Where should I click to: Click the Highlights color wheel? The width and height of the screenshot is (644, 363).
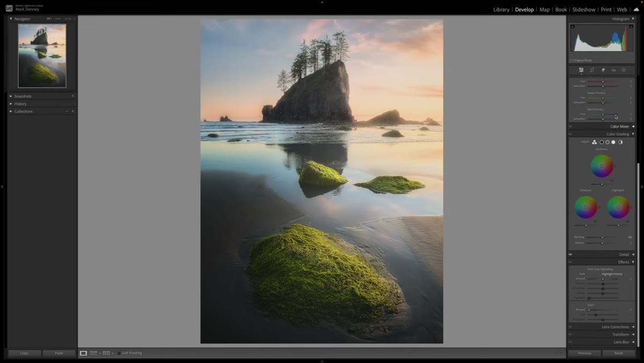coord(618,207)
